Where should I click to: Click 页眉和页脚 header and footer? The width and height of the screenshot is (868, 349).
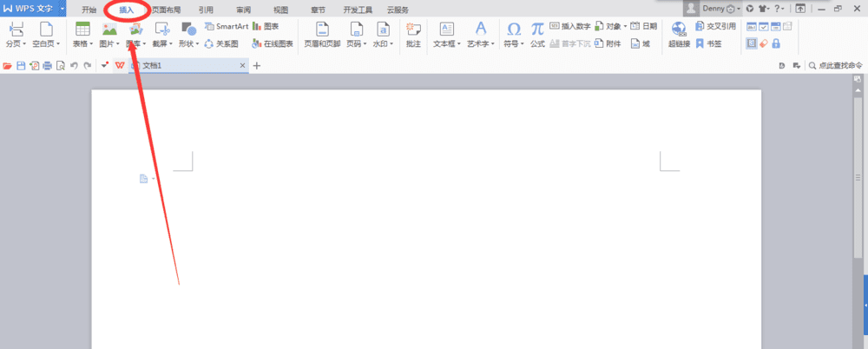click(322, 35)
